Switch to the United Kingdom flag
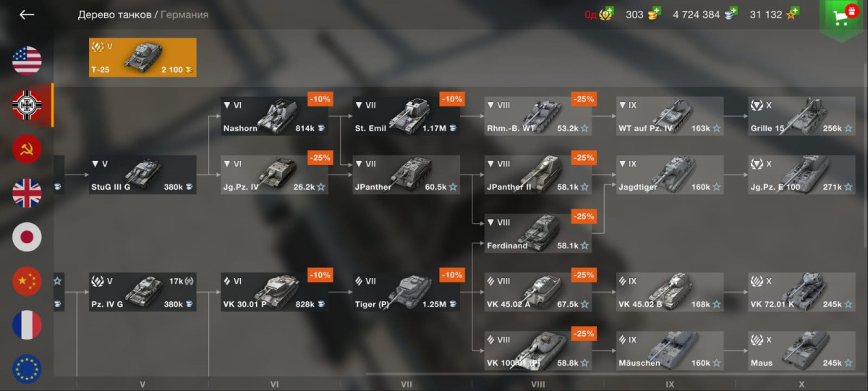The height and width of the screenshot is (391, 868). pos(27,193)
